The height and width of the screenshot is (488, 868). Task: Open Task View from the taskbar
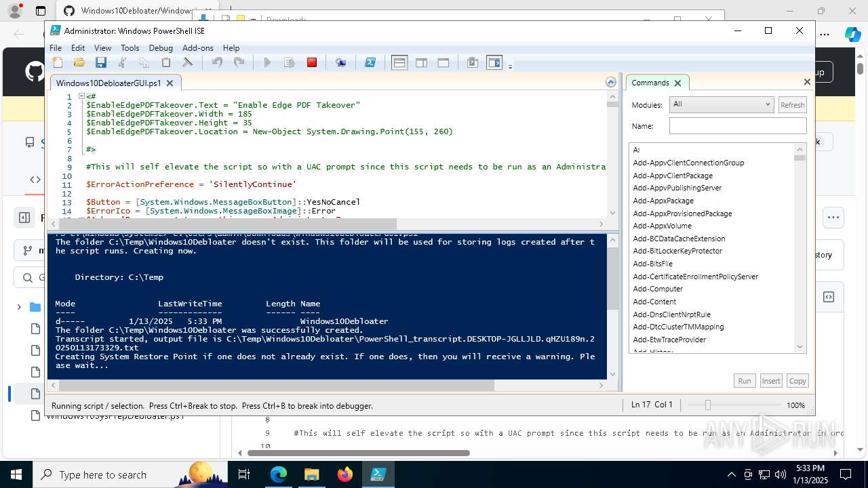click(x=244, y=474)
